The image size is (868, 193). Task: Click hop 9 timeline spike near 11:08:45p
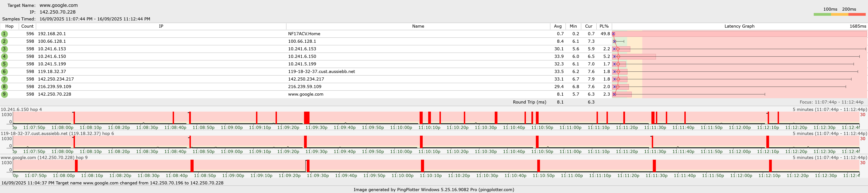pos(192,166)
